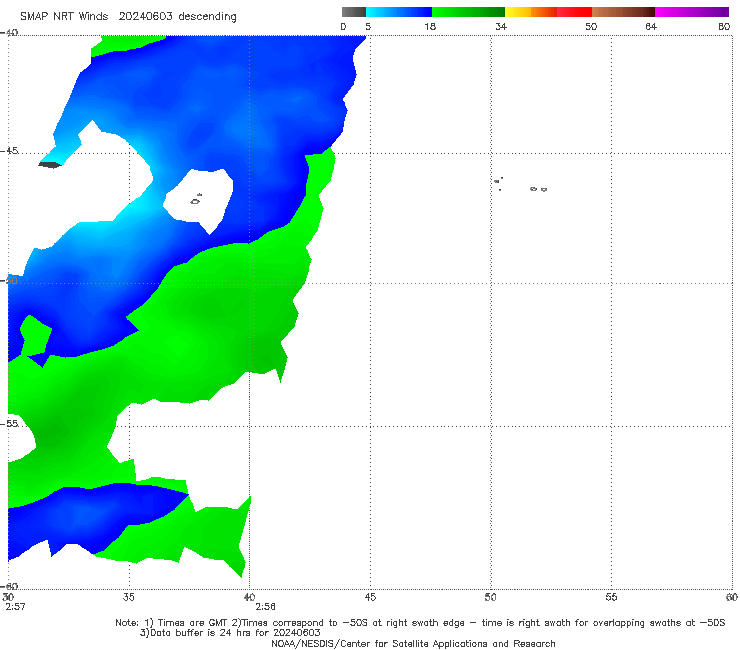Screen dimensions: 740x650
Task: Click the cyan-blue 5-18 segment of the color bar
Action: (399, 12)
